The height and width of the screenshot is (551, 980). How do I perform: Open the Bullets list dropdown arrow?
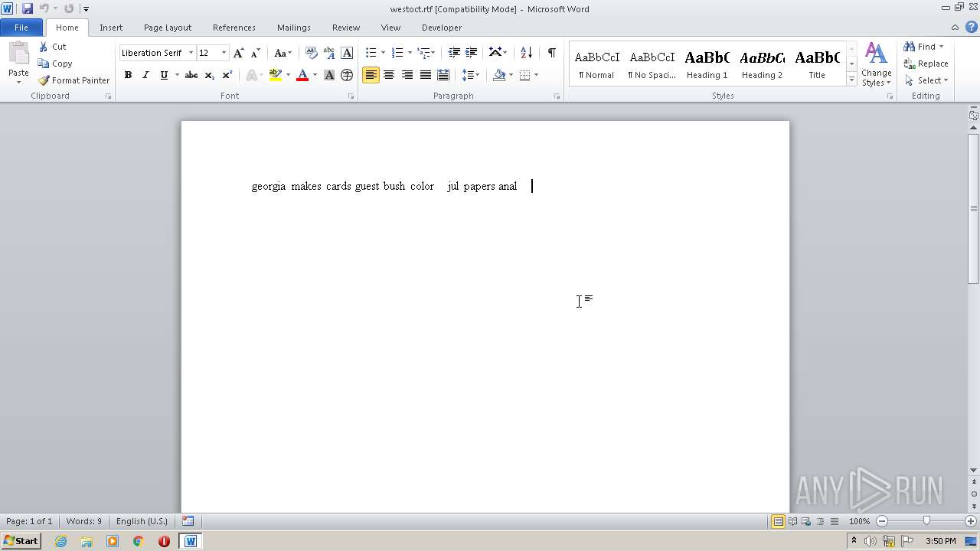click(383, 53)
